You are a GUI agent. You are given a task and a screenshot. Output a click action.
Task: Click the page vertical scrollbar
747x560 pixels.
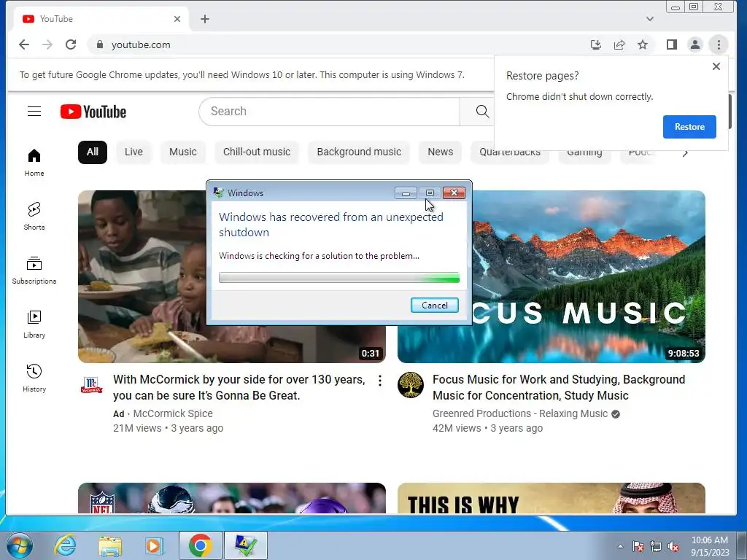(729, 112)
